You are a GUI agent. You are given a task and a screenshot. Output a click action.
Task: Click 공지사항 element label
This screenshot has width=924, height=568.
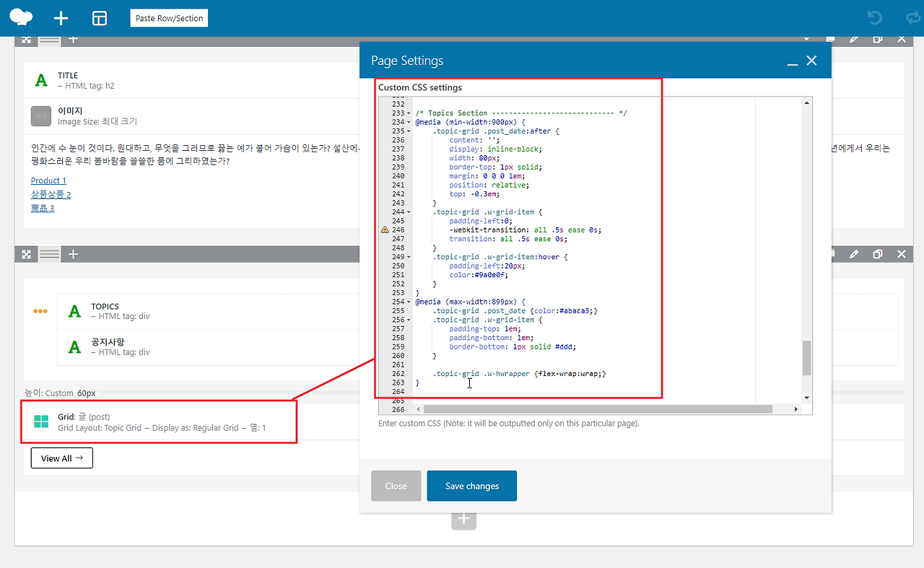point(108,341)
